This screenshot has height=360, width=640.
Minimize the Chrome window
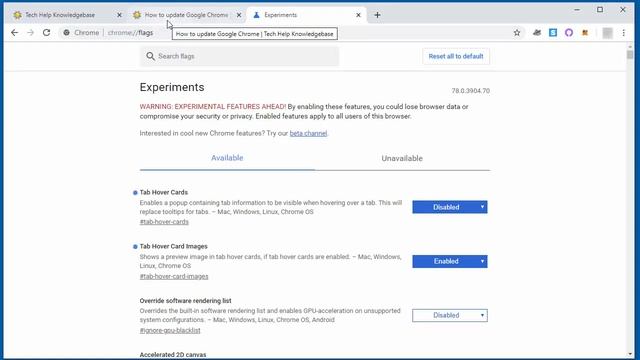[x=577, y=9]
